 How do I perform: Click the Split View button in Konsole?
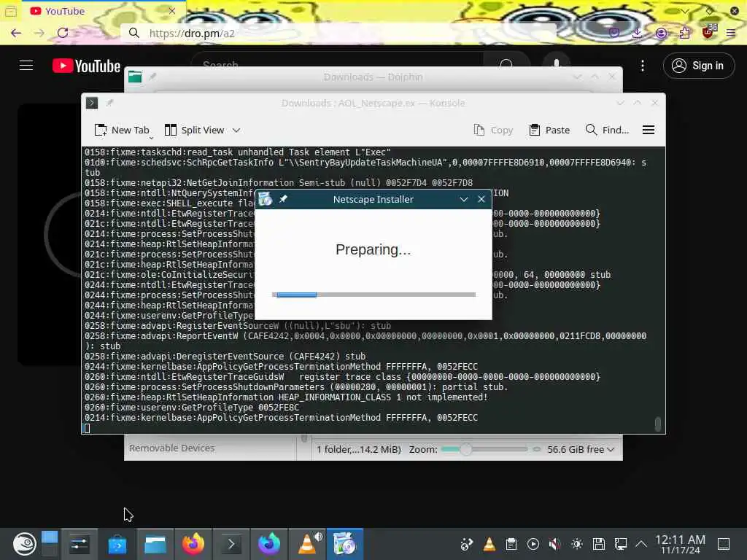pos(194,130)
